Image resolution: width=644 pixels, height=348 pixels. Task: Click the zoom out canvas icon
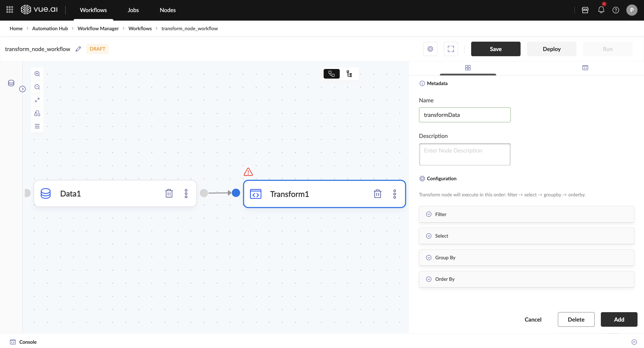coord(37,87)
